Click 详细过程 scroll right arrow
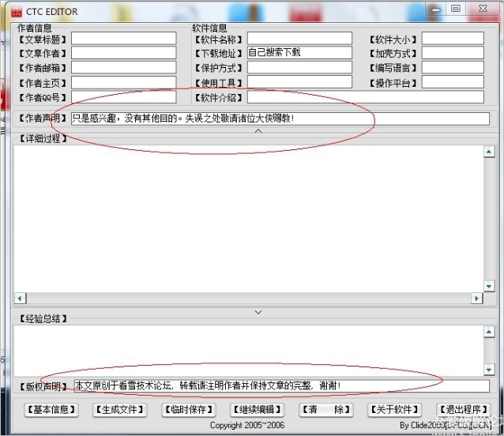Screen dimensions: 504x436 pyautogui.click(x=476, y=299)
